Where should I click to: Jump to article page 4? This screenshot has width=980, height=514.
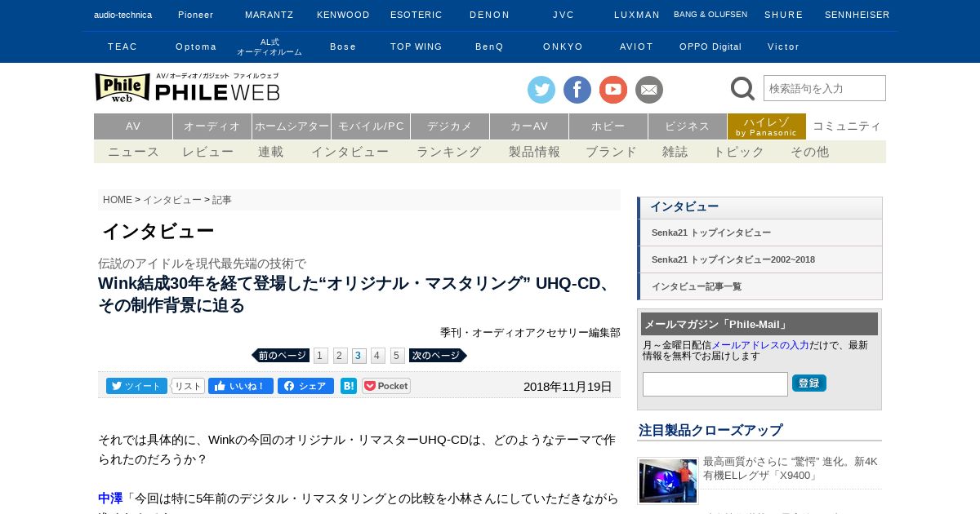(x=378, y=356)
